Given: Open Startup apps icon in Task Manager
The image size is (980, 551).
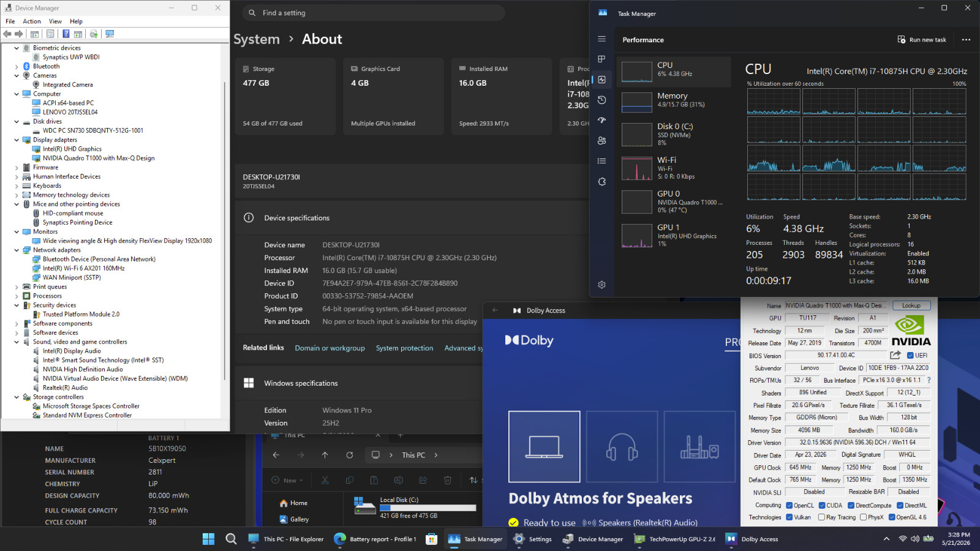Looking at the screenshot, I should point(601,120).
